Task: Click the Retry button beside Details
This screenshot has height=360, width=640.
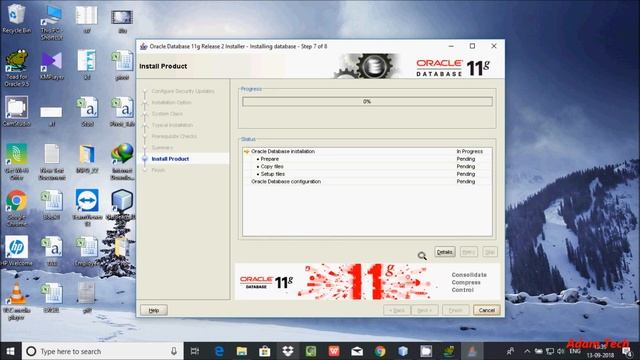Action: [x=469, y=252]
